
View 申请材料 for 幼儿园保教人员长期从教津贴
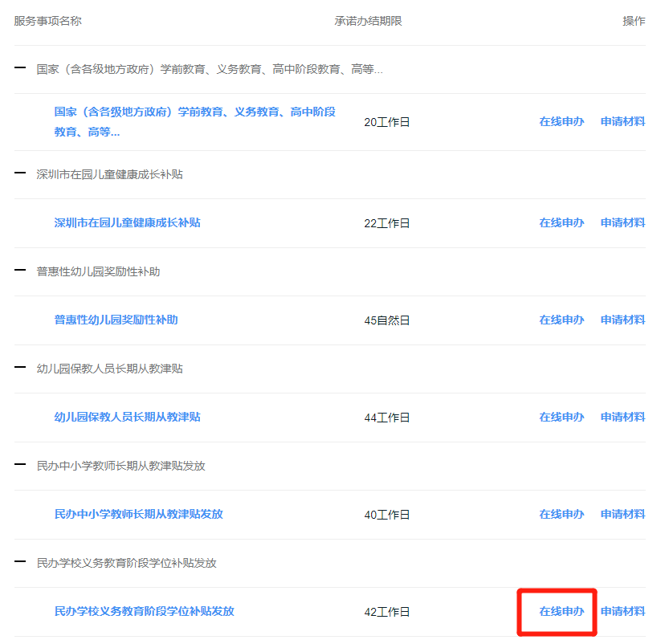[x=622, y=418]
